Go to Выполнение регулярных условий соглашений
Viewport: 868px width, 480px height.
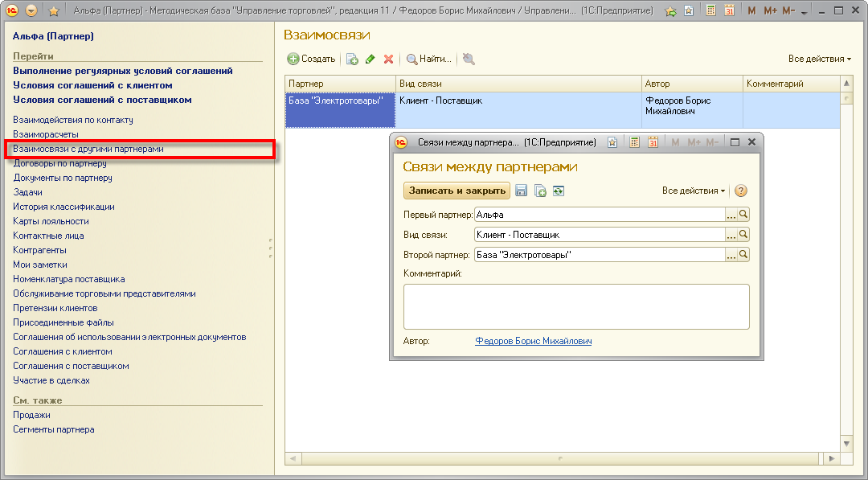click(123, 71)
